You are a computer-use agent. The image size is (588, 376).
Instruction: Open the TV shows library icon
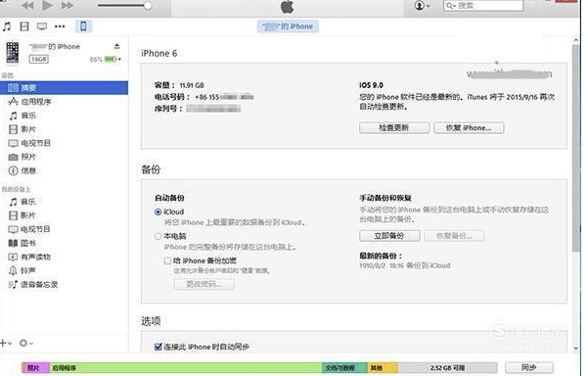pos(42,26)
